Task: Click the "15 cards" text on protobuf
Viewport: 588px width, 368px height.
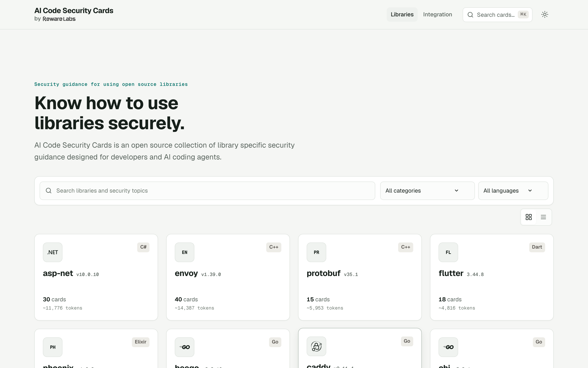Action: 318,299
